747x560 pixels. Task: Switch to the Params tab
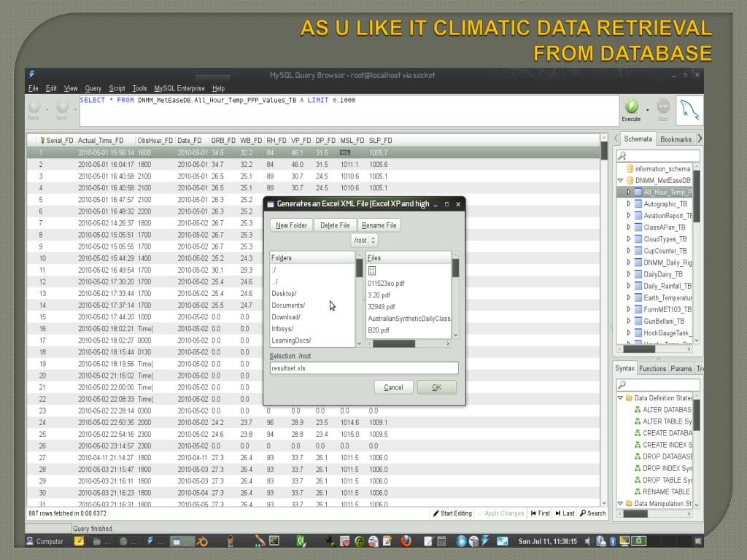coord(681,368)
